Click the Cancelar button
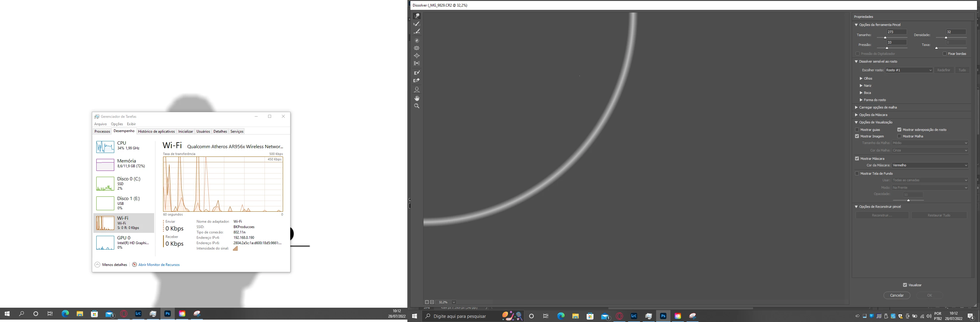Viewport: 980px width, 322px height. click(x=897, y=295)
